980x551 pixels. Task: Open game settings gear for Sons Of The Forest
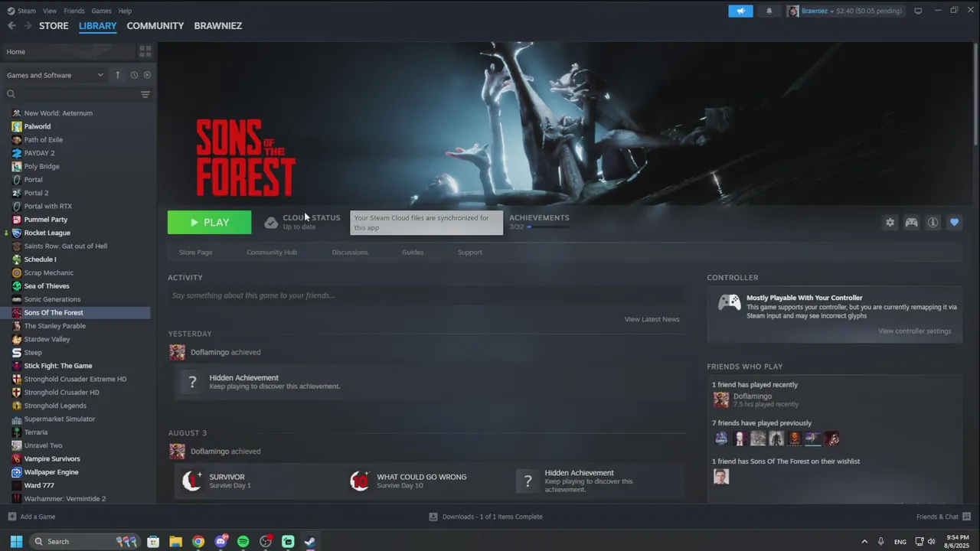pyautogui.click(x=890, y=222)
